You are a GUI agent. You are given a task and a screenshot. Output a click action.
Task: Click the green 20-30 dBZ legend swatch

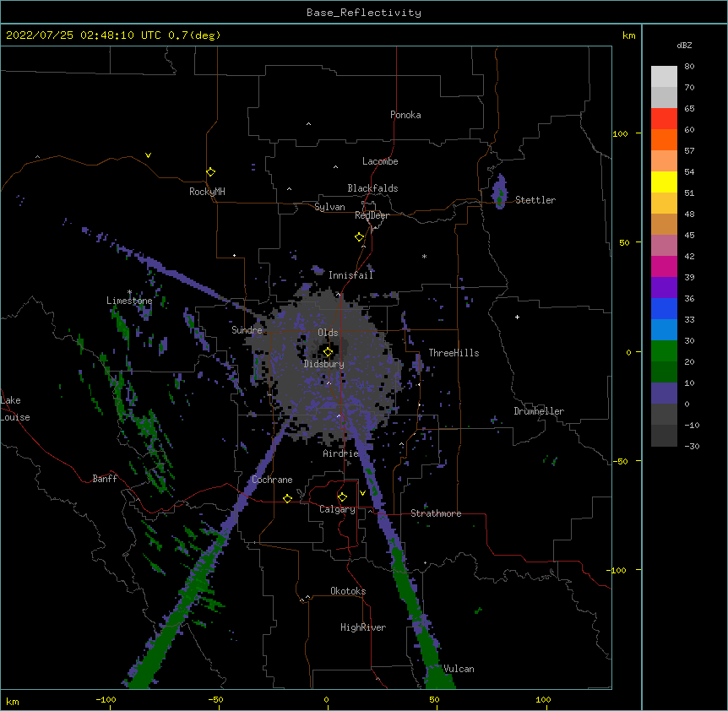(x=664, y=351)
